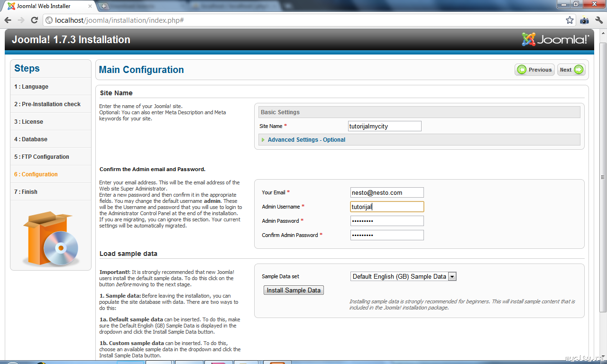Click the Steps heading in the sidebar
Image resolution: width=607 pixels, height=364 pixels.
click(x=27, y=68)
